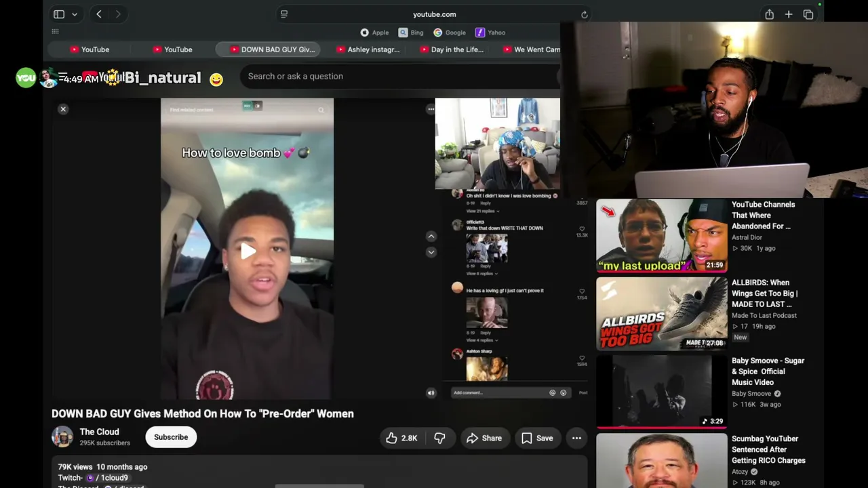This screenshot has height=488, width=868.
Task: Go back with Safari's back arrow
Action: pyautogui.click(x=99, y=14)
